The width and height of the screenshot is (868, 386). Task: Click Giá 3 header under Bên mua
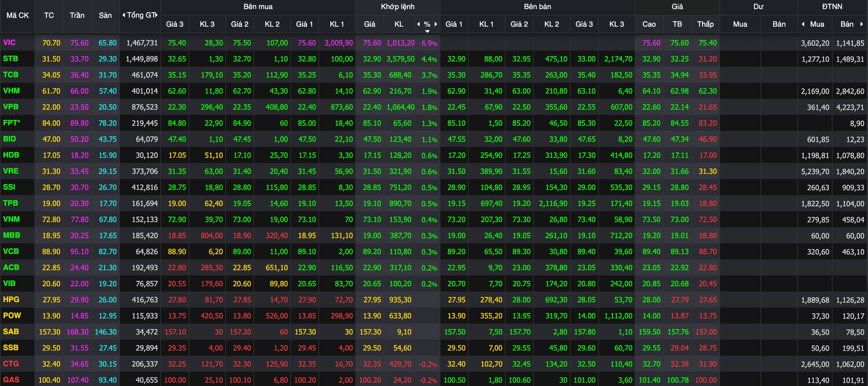[175, 24]
